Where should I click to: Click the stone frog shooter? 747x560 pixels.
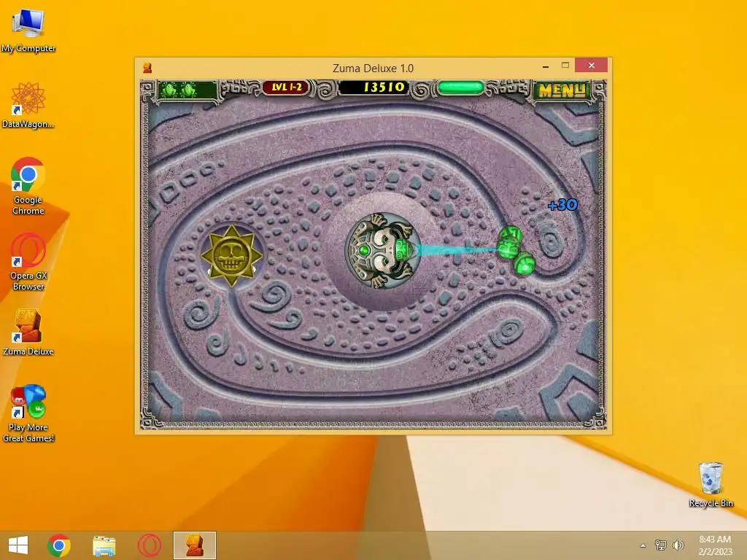click(x=383, y=251)
